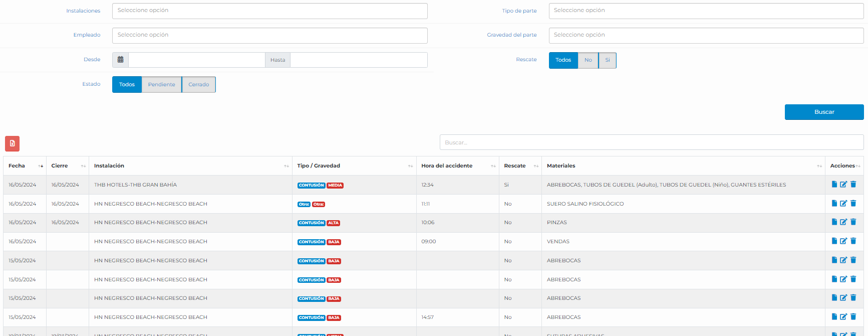Click the blue Buscar button
The height and width of the screenshot is (336, 868).
(824, 112)
